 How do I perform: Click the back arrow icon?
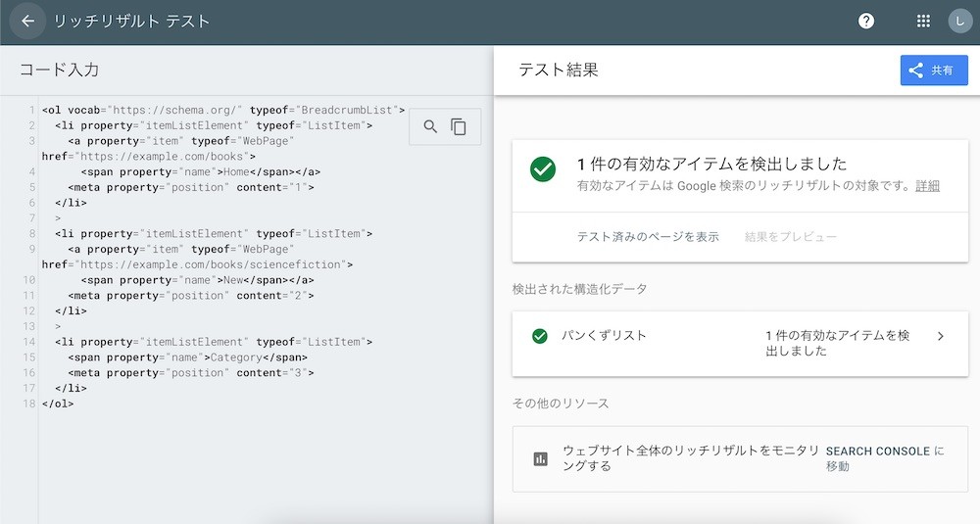point(27,21)
